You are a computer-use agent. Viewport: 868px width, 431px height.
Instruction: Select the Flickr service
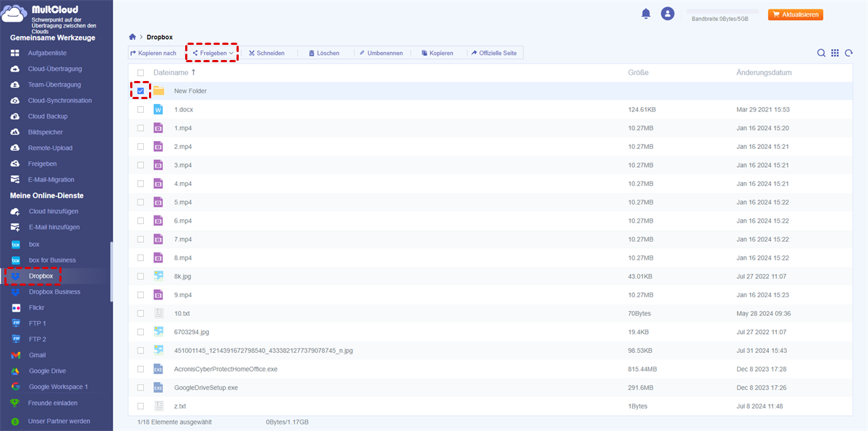coord(36,307)
